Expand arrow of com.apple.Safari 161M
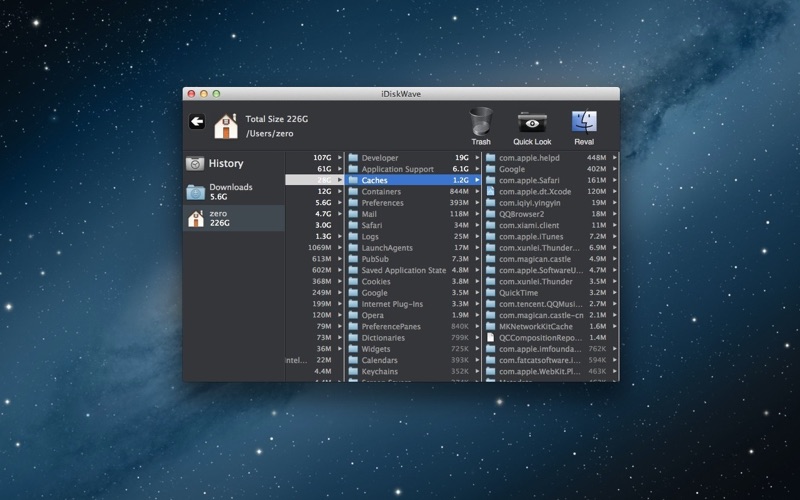 tap(614, 180)
